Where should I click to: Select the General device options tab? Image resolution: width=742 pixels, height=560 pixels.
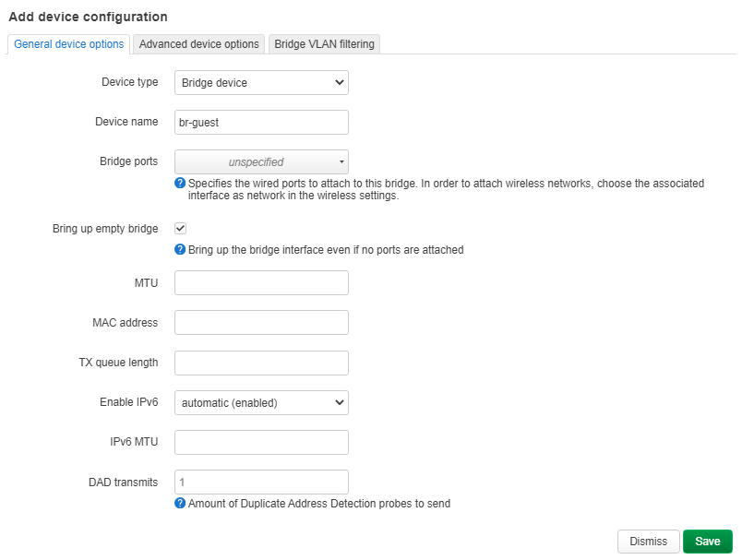coord(69,44)
